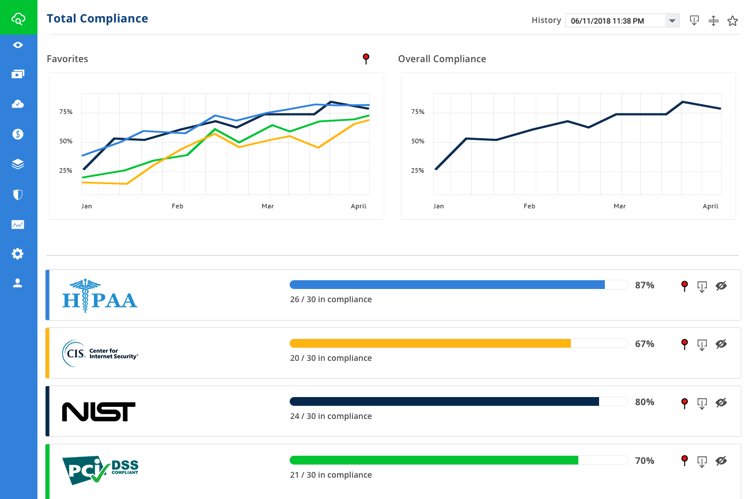750x499 pixels.
Task: Click the HIPAA 87% compliance progress bar
Action: click(447, 285)
